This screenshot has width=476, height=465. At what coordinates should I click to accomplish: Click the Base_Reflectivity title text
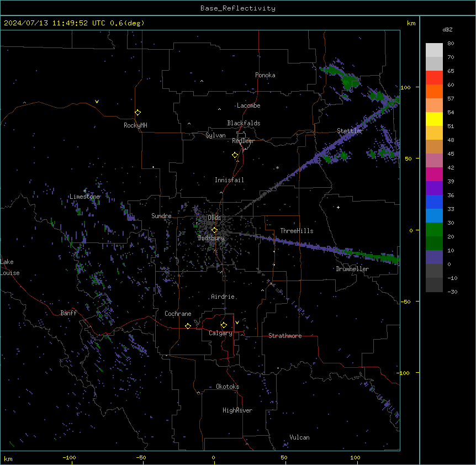238,8
